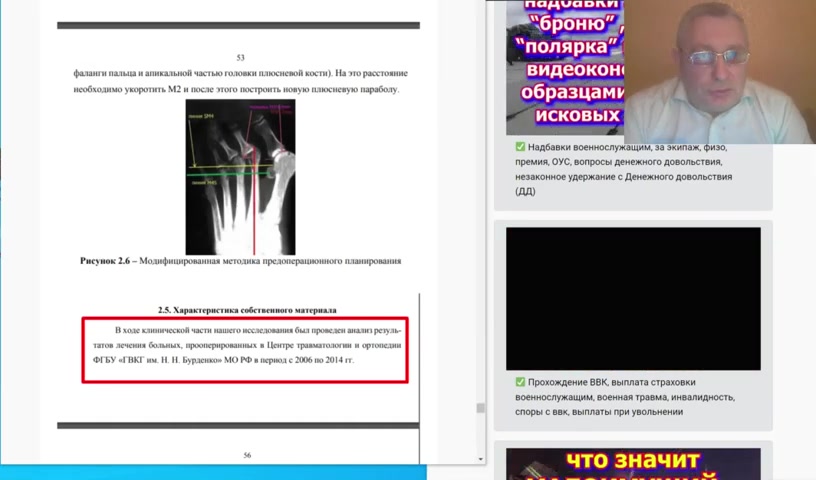Click the page number 53
The height and width of the screenshot is (480, 816).
(240, 57)
